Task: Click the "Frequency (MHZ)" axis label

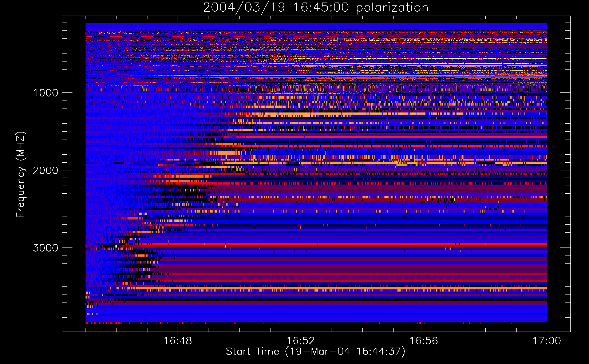Action: click(20, 175)
